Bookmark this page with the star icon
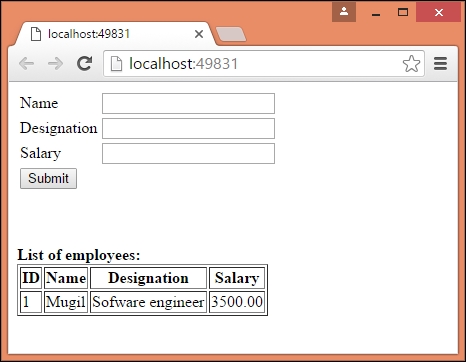 pos(411,64)
